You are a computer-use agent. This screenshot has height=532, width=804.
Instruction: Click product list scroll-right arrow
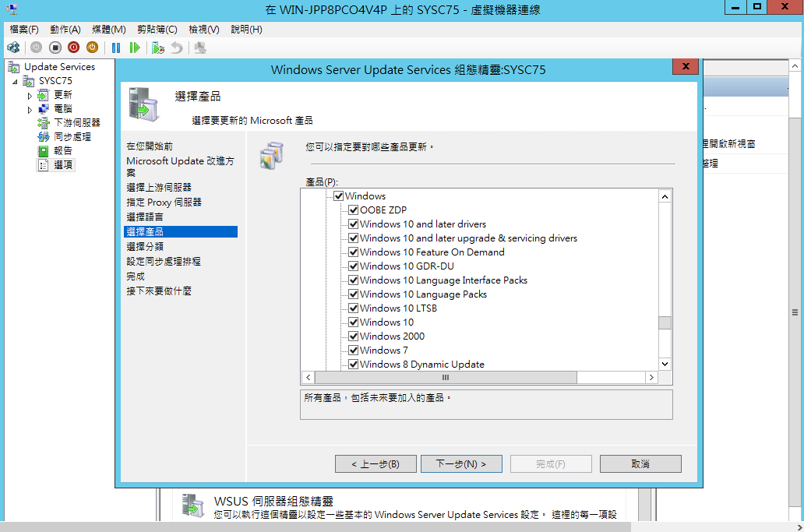[651, 377]
